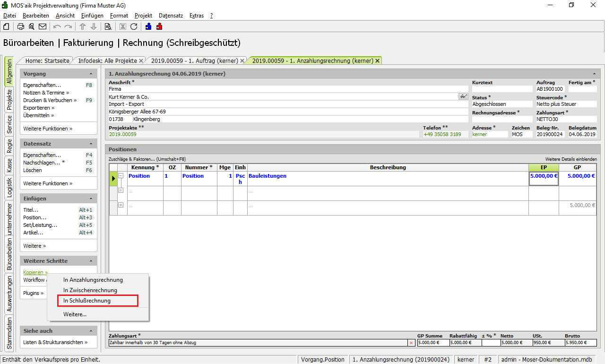Close the '1. Auftrag (kerner)' tab
The width and height of the screenshot is (605, 364).
pos(242,61)
